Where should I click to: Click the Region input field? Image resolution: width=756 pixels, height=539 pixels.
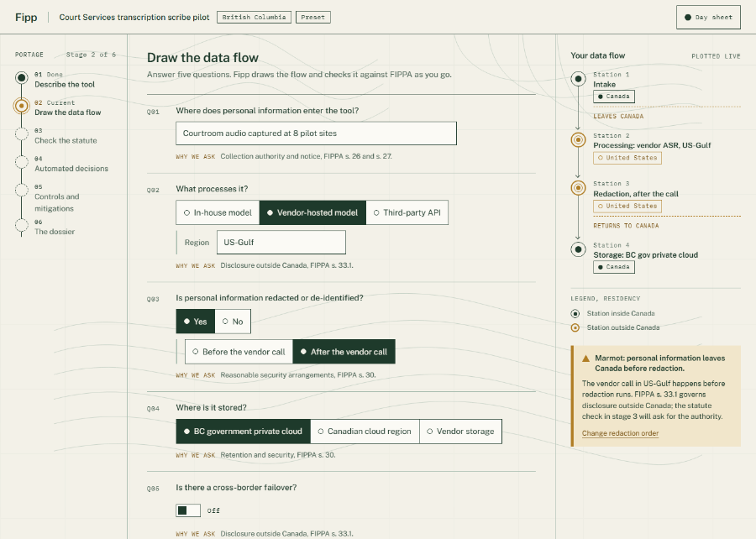pyautogui.click(x=281, y=243)
